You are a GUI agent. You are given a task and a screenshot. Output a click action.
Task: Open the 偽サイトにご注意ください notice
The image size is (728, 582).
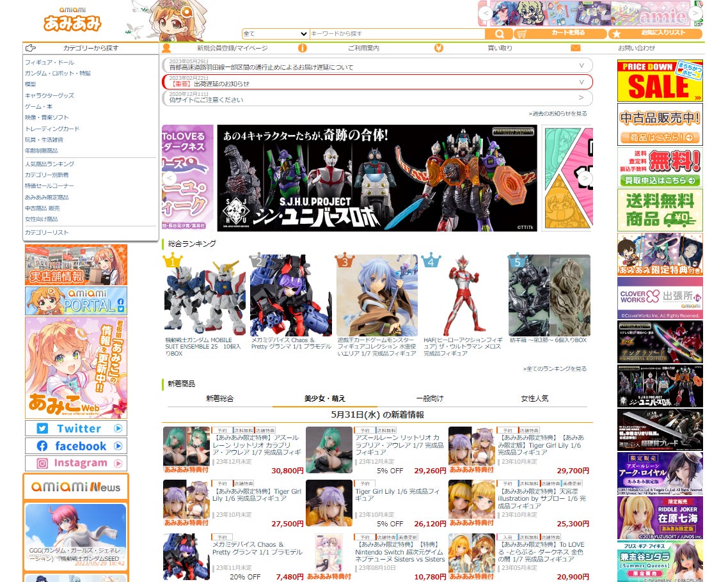(377, 98)
